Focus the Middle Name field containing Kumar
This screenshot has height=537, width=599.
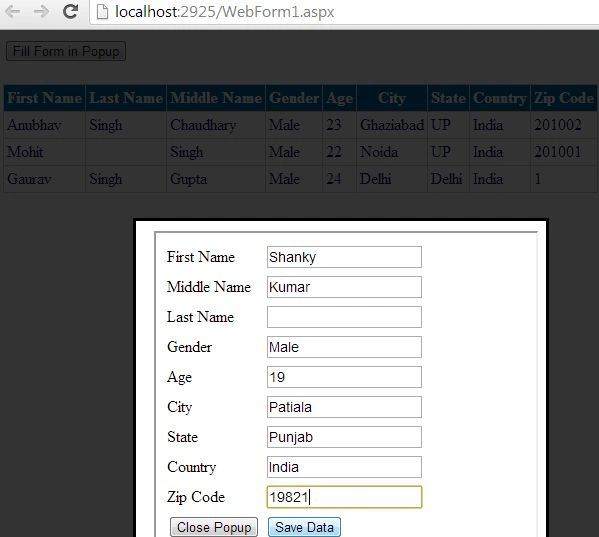[344, 287]
